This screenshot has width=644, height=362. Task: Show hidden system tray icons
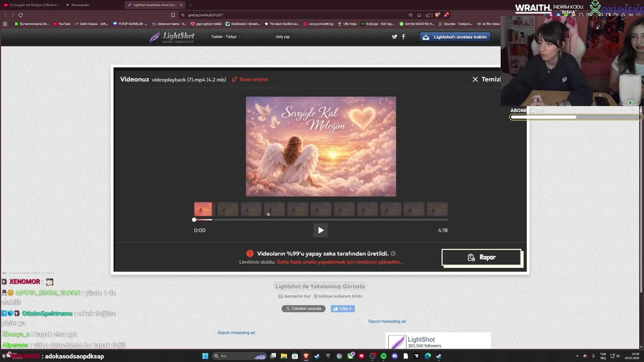pos(578,356)
